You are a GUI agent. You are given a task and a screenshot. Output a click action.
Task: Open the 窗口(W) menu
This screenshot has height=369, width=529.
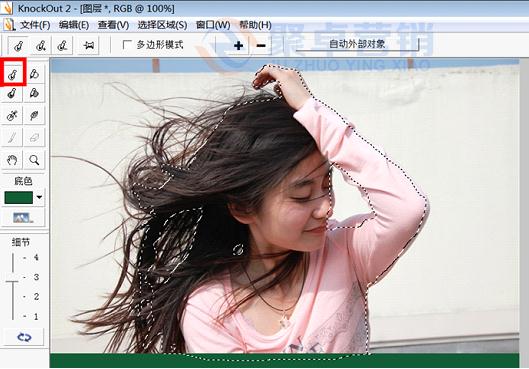pyautogui.click(x=213, y=25)
